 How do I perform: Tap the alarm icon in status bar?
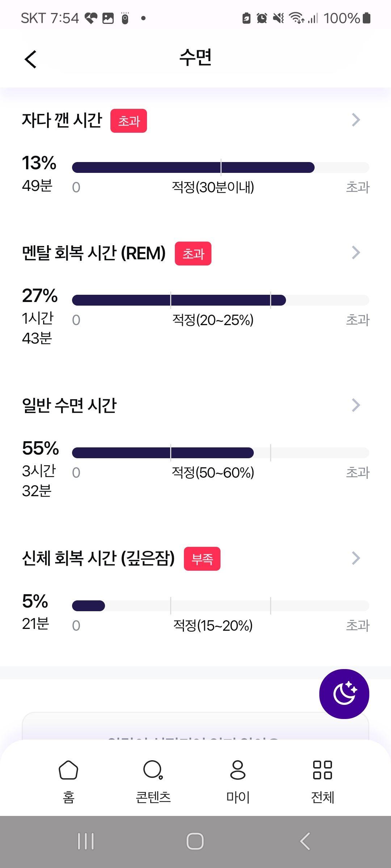[x=262, y=18]
